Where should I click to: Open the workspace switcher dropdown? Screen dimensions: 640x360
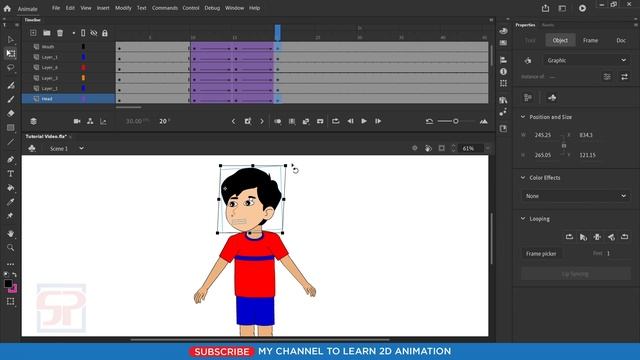(x=562, y=8)
